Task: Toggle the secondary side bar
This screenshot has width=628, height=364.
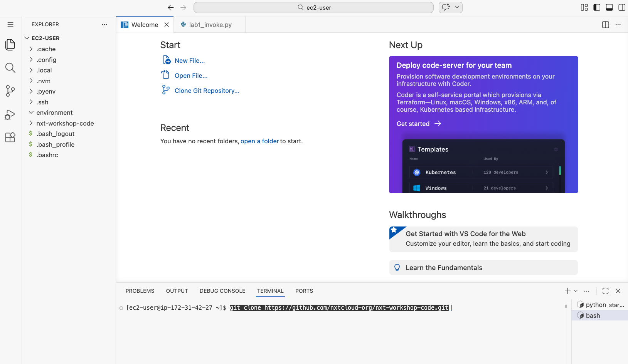Action: point(622,7)
